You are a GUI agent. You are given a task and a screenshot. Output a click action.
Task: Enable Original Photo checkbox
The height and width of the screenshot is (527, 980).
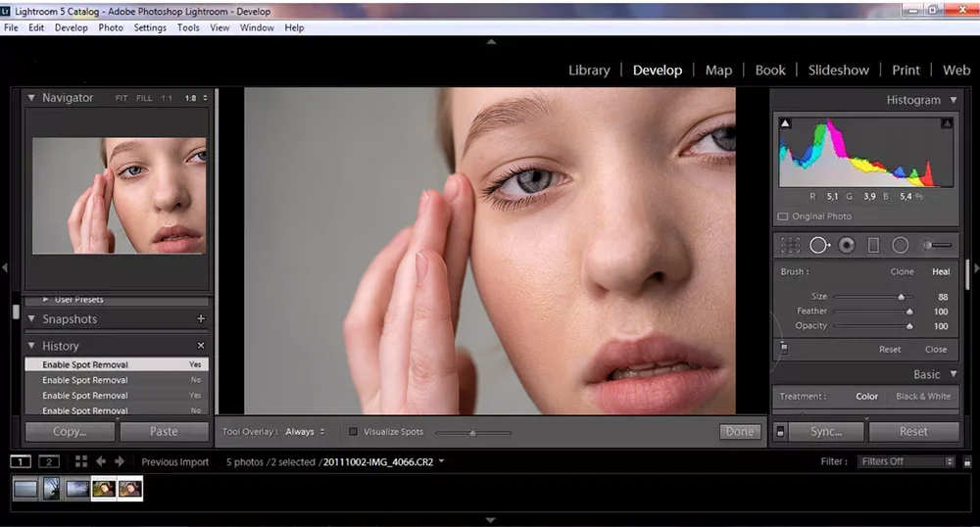782,216
